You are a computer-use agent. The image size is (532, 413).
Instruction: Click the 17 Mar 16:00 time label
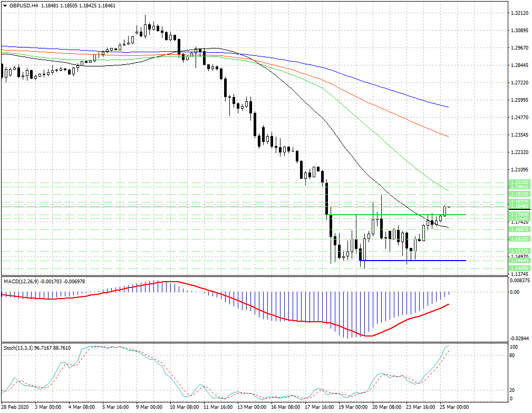[x=320, y=407]
